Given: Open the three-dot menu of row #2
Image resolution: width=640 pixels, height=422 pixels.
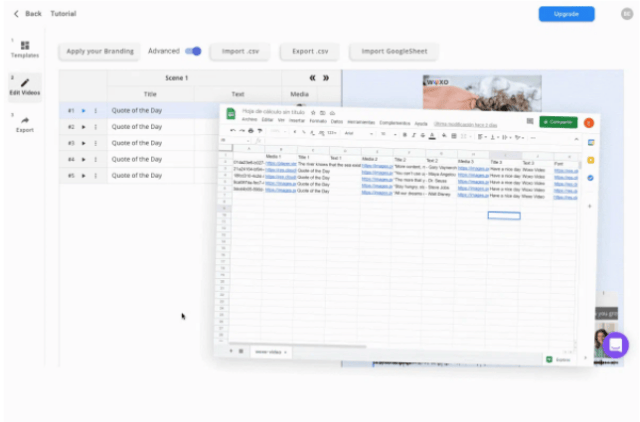Looking at the screenshot, I should [96, 127].
